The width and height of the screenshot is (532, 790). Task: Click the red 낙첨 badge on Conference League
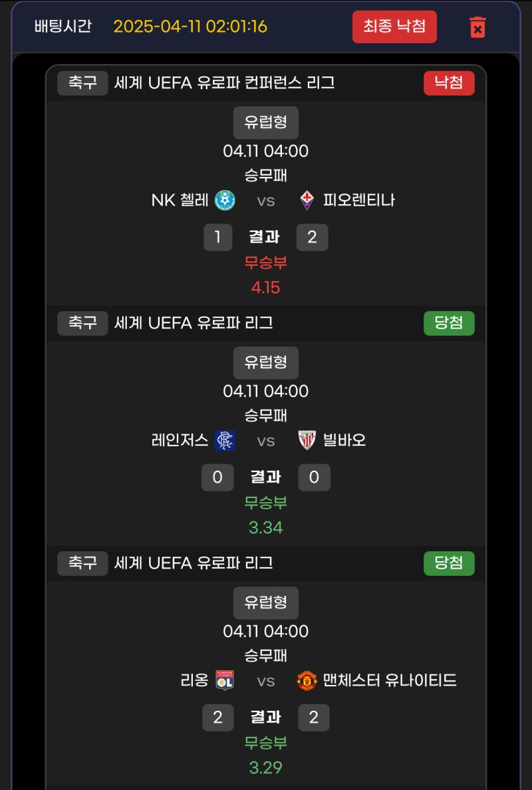[x=449, y=83]
